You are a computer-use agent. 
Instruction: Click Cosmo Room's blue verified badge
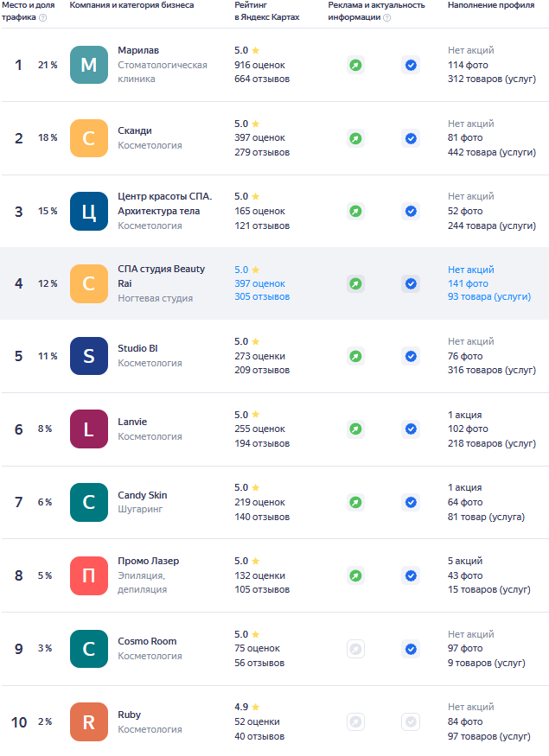[411, 649]
